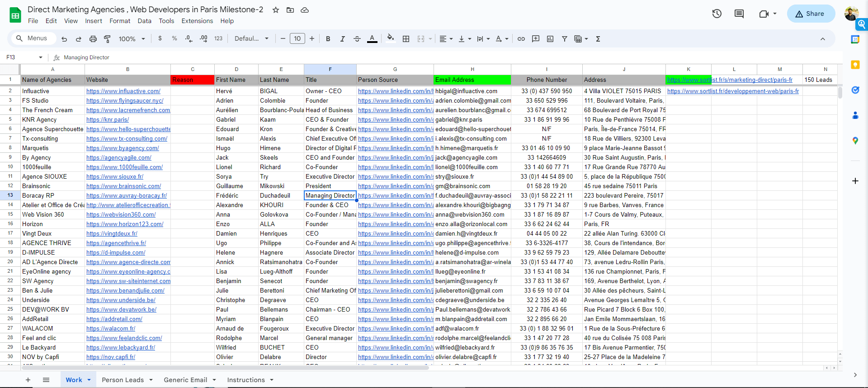Click the Undo icon

64,39
